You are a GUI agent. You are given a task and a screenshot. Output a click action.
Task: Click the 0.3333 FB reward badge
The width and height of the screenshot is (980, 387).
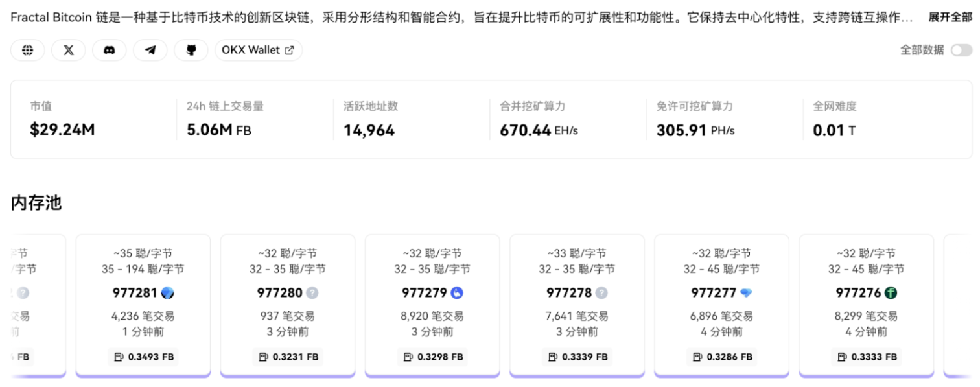867,357
